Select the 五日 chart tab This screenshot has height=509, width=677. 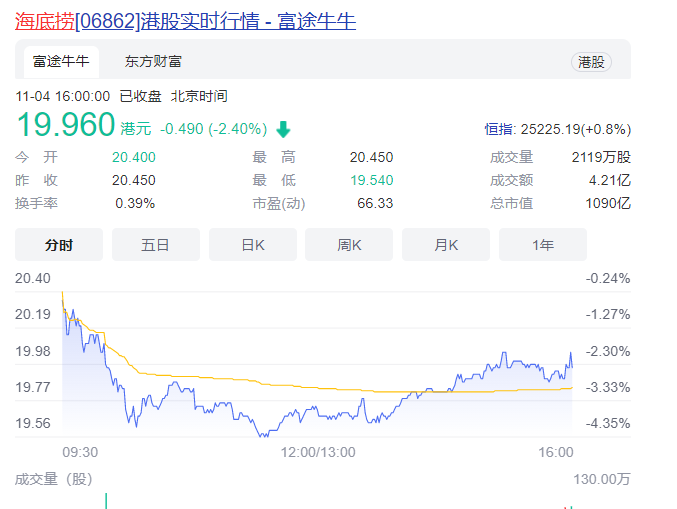155,245
